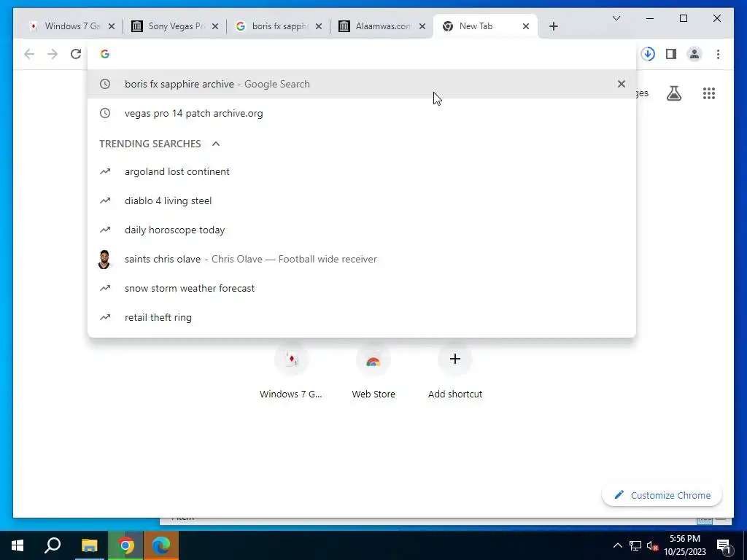Choose 'diablo 4 living steel' trending search

[x=362, y=201]
